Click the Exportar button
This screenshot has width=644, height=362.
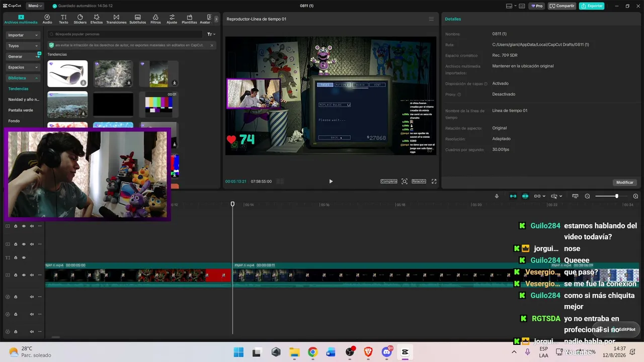coord(592,6)
